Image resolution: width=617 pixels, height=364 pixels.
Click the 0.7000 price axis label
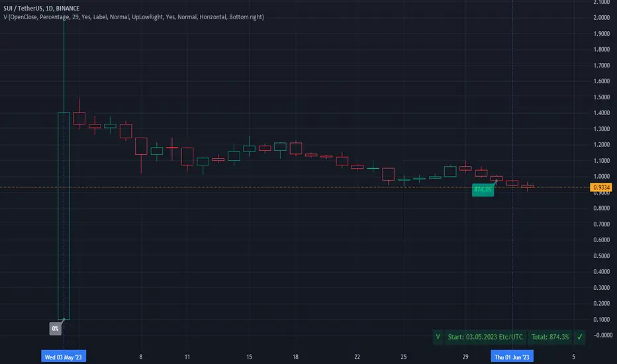(x=602, y=224)
